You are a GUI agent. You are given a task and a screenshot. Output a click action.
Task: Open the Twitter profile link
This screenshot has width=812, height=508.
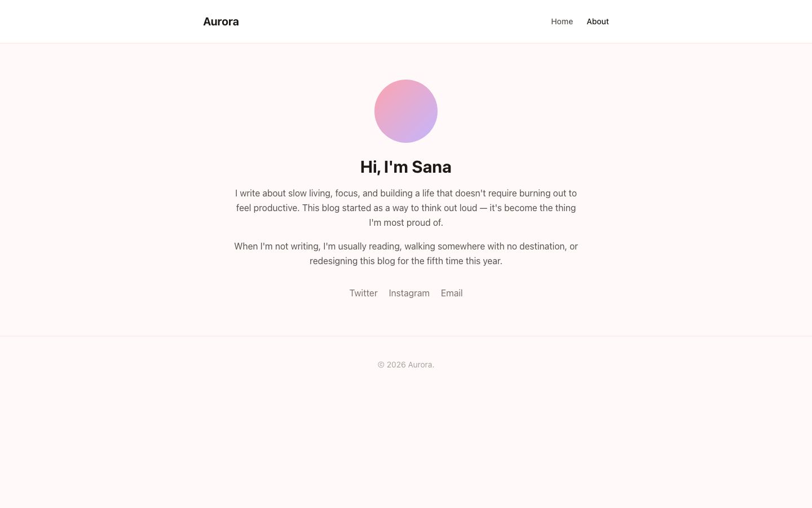(x=363, y=293)
